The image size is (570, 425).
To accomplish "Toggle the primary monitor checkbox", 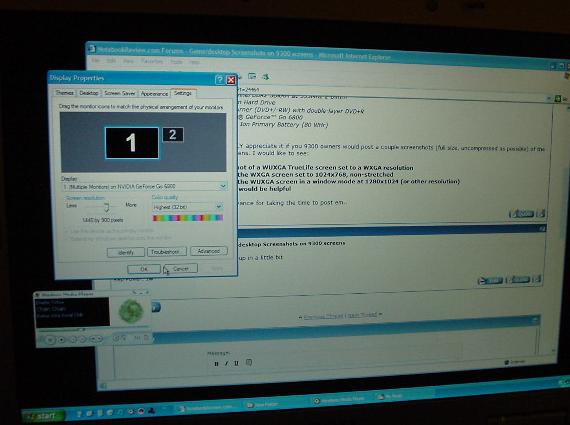I will click(67, 231).
